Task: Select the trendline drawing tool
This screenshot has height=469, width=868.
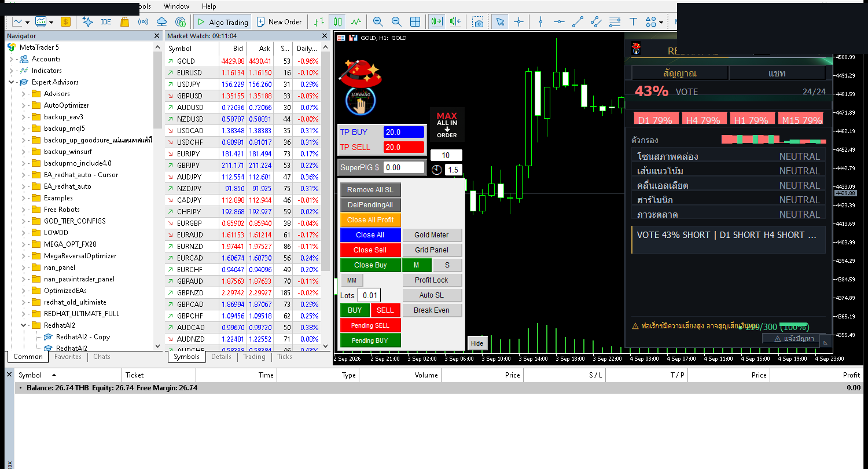Action: pyautogui.click(x=578, y=22)
